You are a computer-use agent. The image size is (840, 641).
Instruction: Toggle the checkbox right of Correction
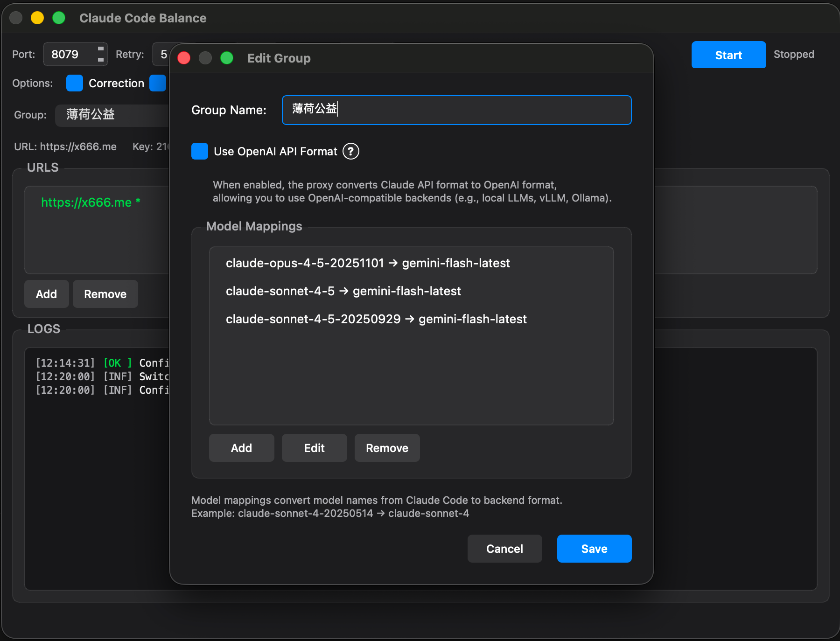point(158,83)
